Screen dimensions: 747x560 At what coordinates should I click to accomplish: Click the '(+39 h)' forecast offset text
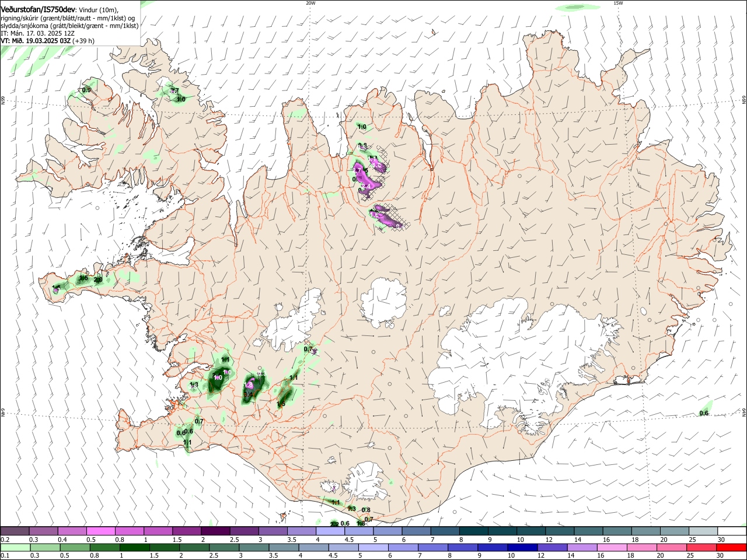(x=84, y=41)
